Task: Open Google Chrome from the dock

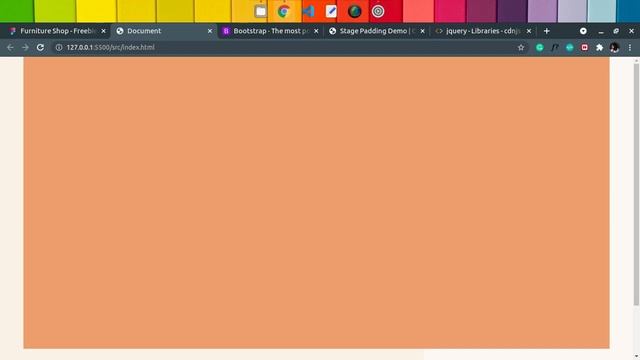Action: (x=284, y=11)
